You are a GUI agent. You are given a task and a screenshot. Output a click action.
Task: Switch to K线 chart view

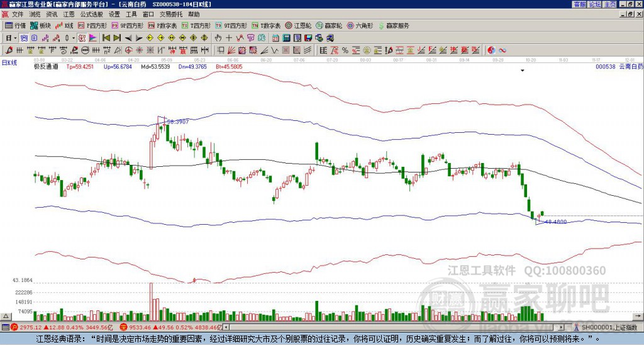coord(64,25)
